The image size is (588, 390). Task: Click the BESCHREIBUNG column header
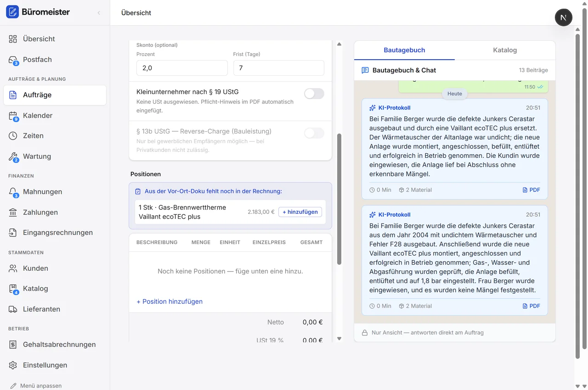click(157, 242)
